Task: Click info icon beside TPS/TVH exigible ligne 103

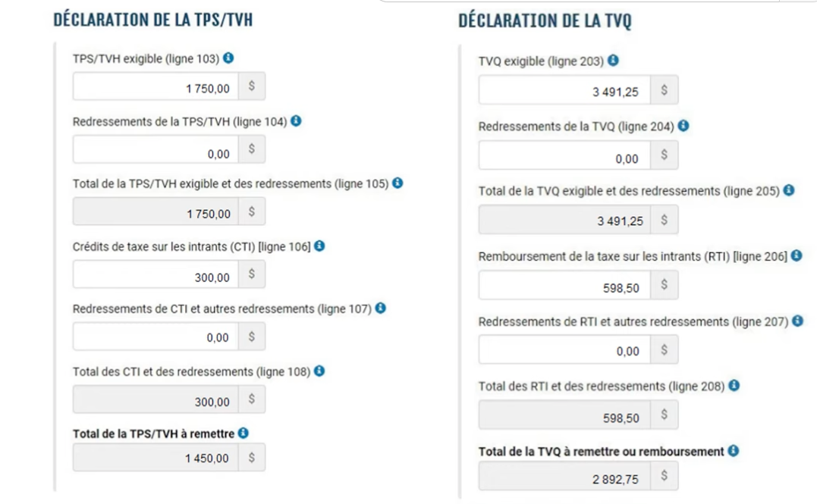Action: pos(228,58)
